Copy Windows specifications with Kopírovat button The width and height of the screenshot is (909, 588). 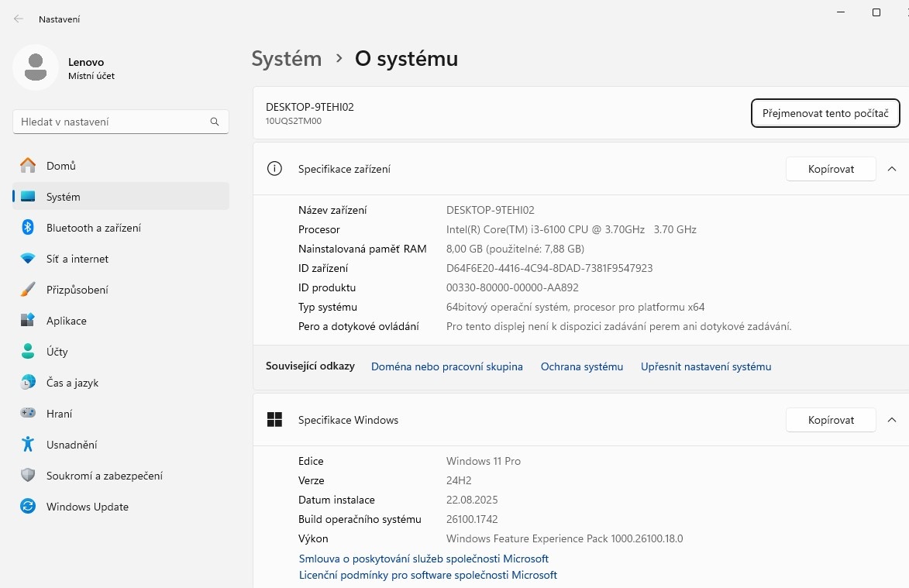coord(830,420)
